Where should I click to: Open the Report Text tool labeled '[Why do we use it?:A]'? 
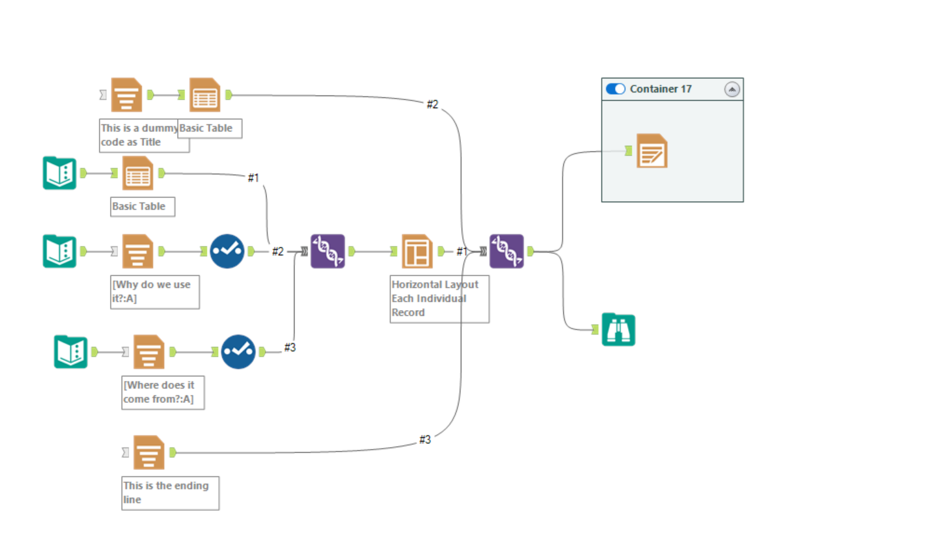click(x=137, y=251)
